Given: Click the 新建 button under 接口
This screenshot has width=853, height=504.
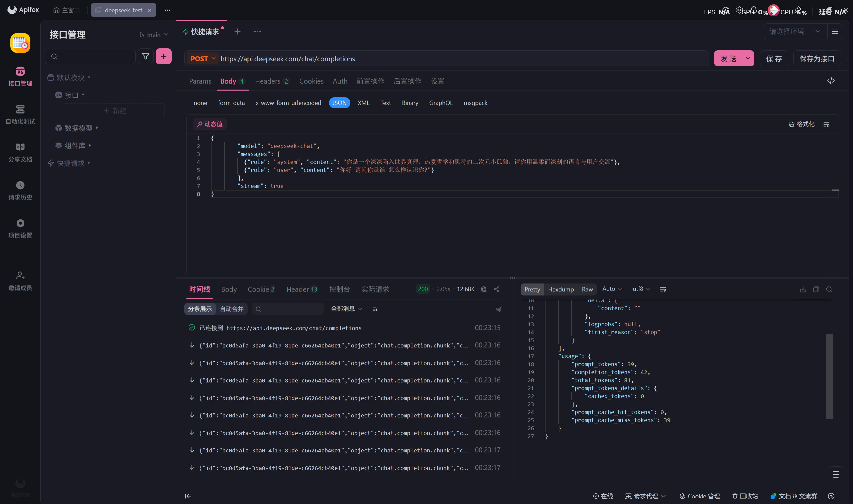Looking at the screenshot, I should pos(114,110).
